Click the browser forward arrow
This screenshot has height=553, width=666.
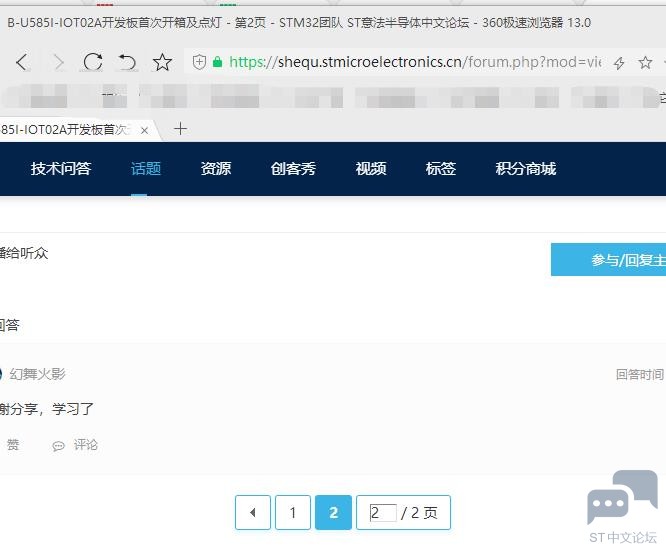[x=58, y=62]
